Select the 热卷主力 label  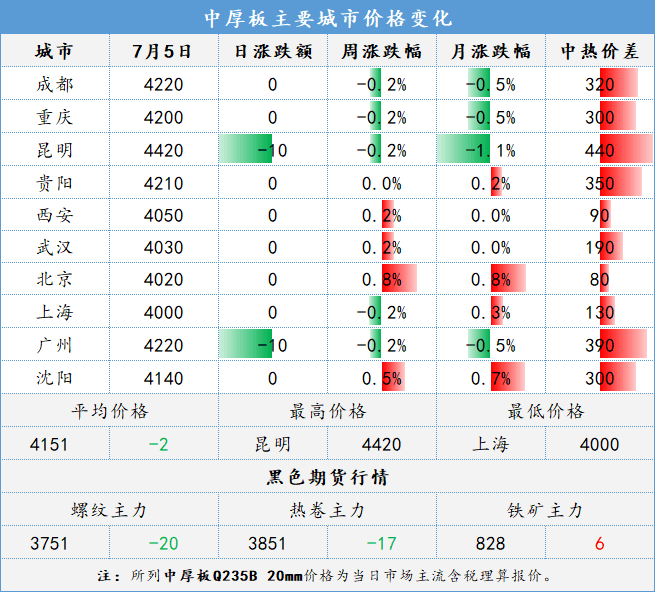pos(328,510)
